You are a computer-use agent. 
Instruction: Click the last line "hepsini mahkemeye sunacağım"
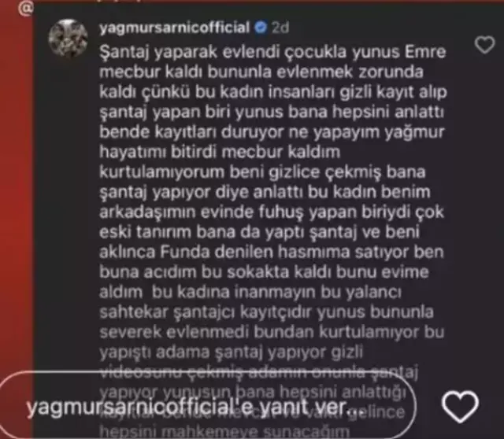point(224,432)
